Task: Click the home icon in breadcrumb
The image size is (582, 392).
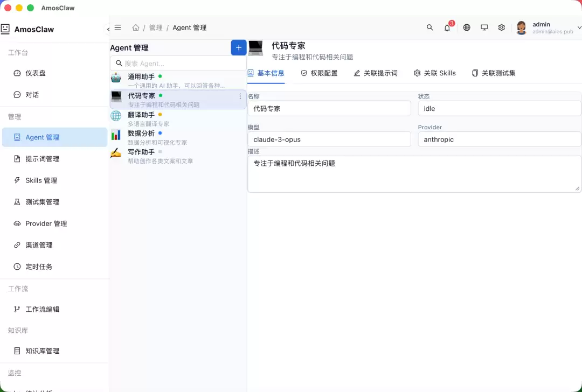Action: [136, 27]
